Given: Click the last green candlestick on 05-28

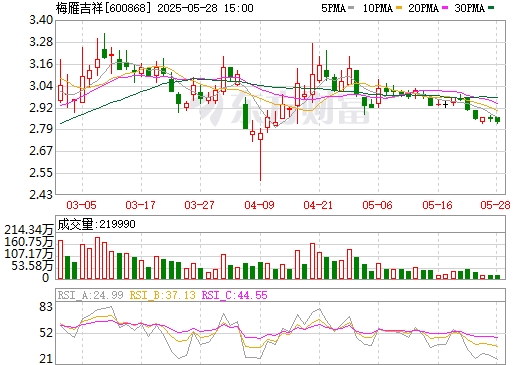Looking at the screenshot, I should pyautogui.click(x=498, y=120).
